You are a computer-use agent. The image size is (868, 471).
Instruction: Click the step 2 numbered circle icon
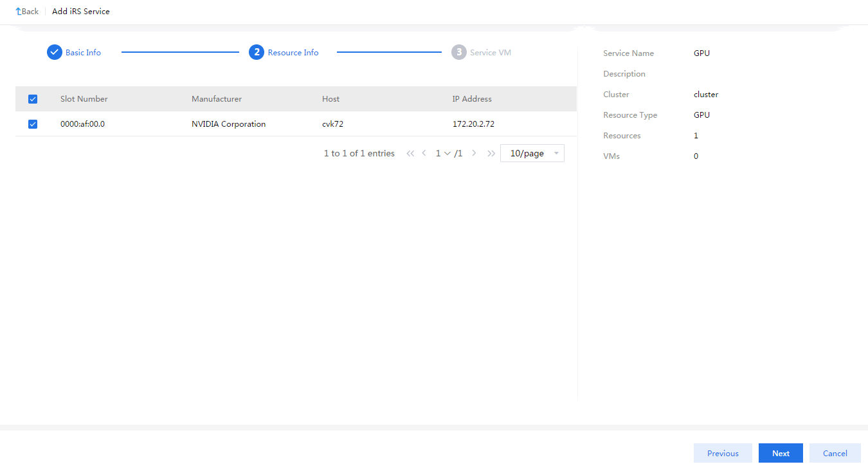(x=257, y=52)
